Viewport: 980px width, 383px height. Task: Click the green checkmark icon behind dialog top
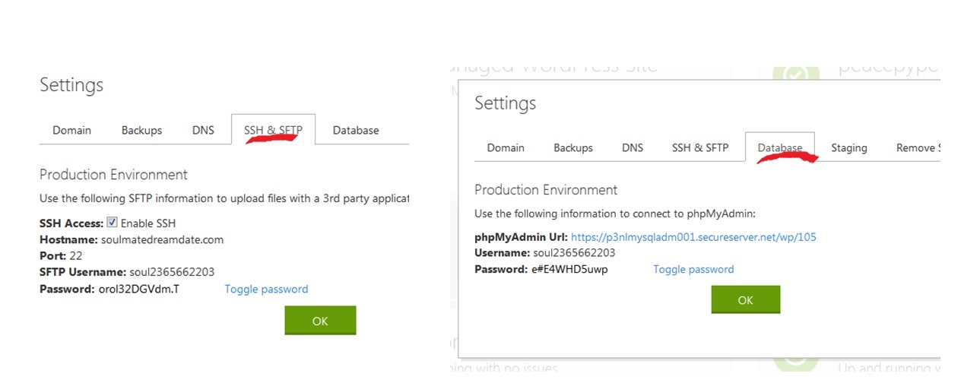pyautogui.click(x=795, y=73)
